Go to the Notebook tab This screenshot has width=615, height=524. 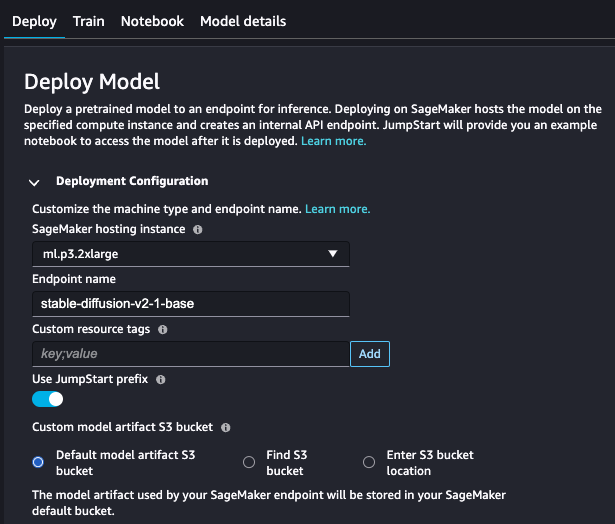(x=152, y=21)
